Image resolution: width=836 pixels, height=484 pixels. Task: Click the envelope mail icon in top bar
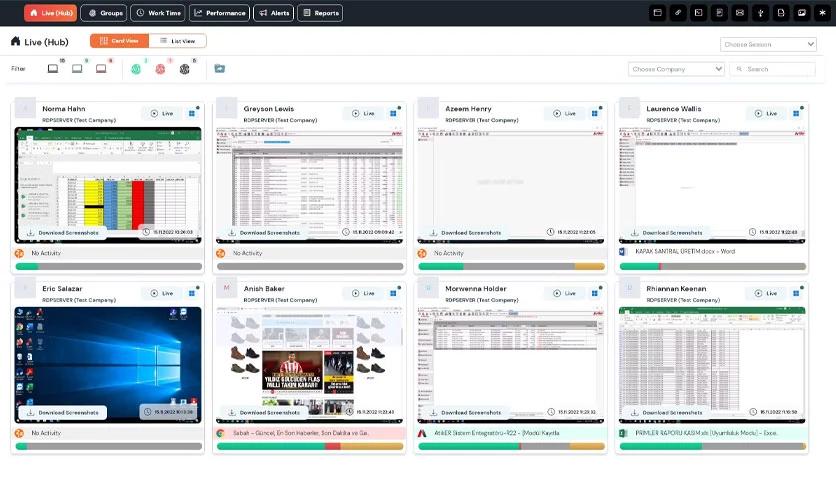739,13
